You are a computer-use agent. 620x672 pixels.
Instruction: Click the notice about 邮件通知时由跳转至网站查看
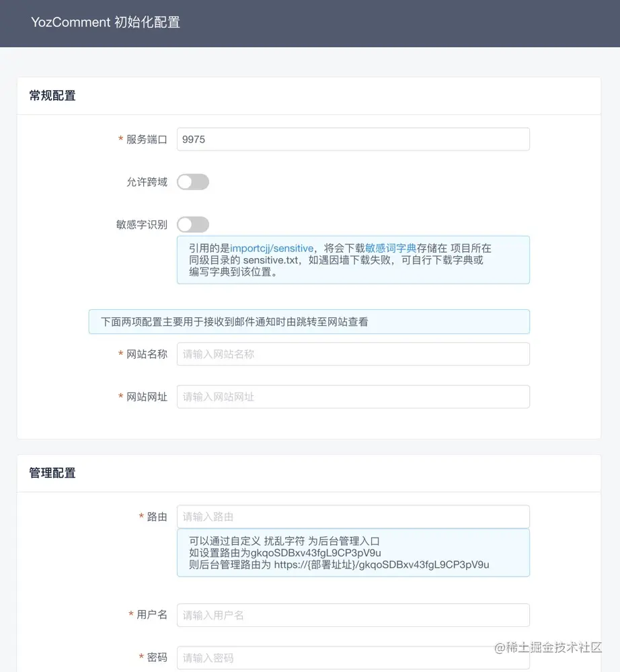coord(309,322)
